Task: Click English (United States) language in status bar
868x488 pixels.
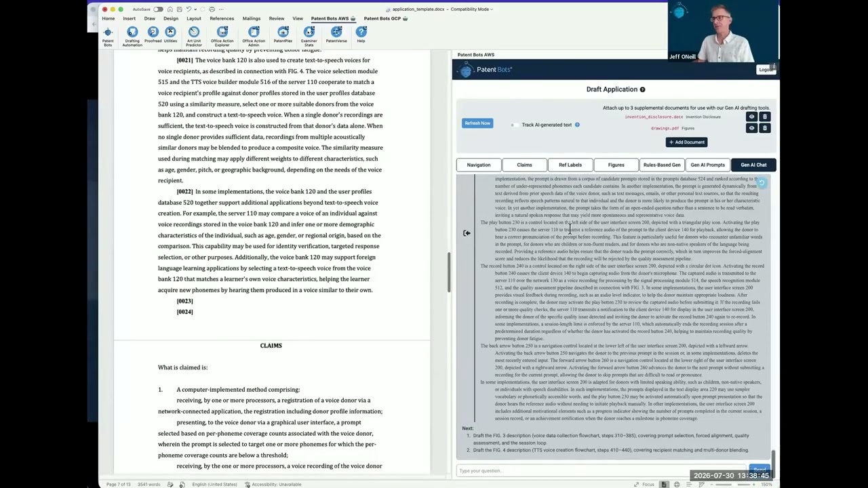Action: coord(214,485)
